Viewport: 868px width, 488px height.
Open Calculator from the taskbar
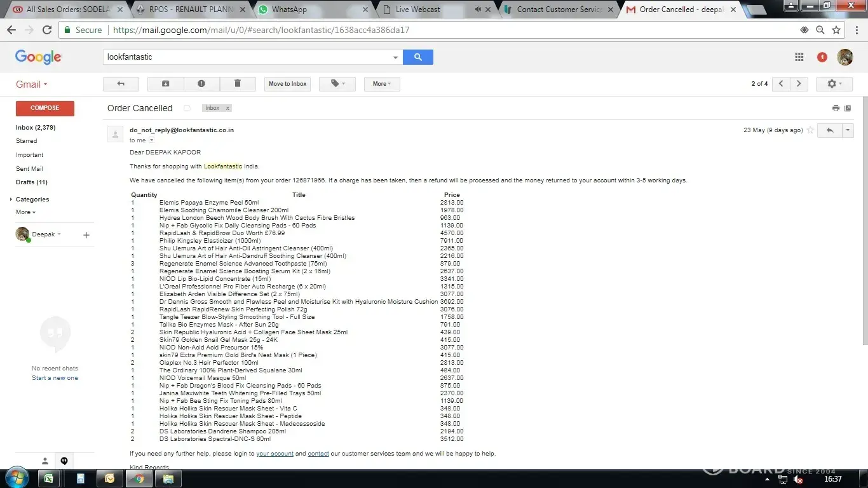click(x=80, y=478)
